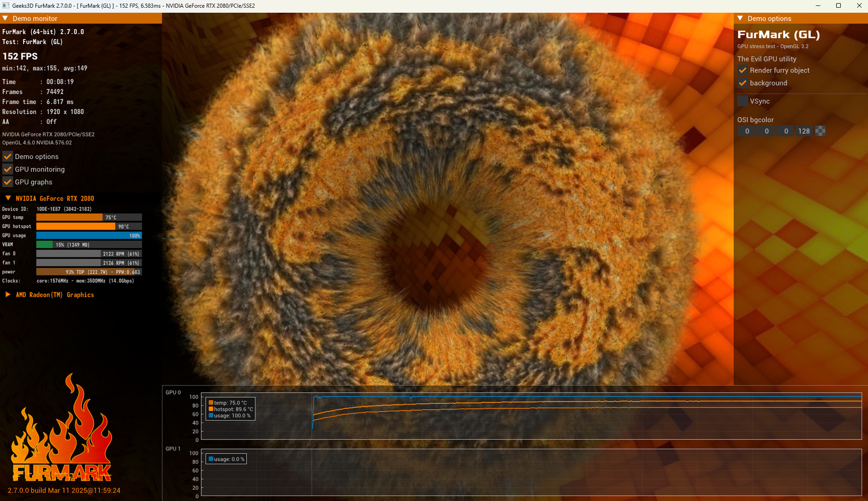868x501 pixels.
Task: Click 'The Evil GPU utility' text
Action: tap(767, 59)
